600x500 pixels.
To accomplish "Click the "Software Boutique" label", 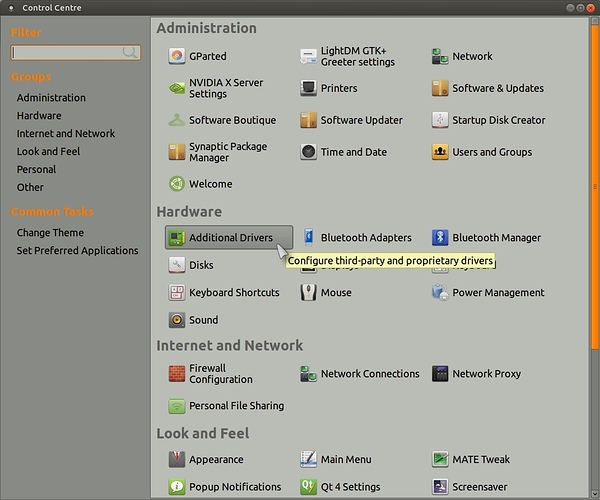I will tap(233, 120).
